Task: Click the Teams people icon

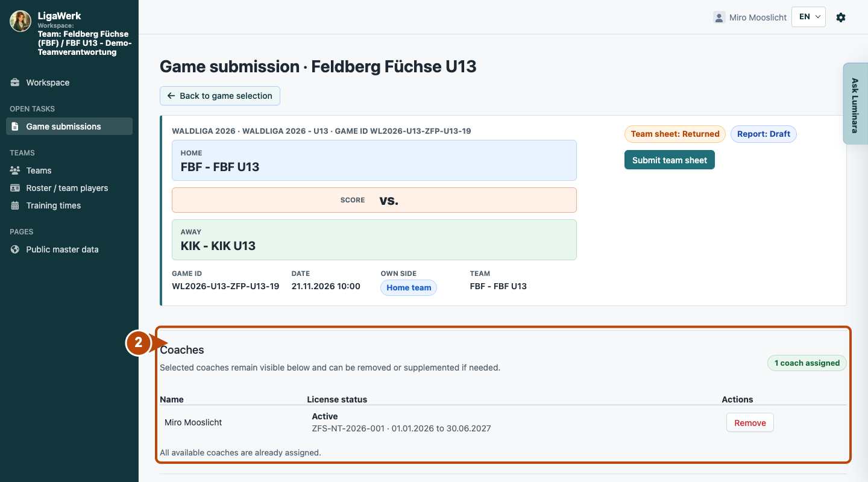Action: pyautogui.click(x=15, y=171)
